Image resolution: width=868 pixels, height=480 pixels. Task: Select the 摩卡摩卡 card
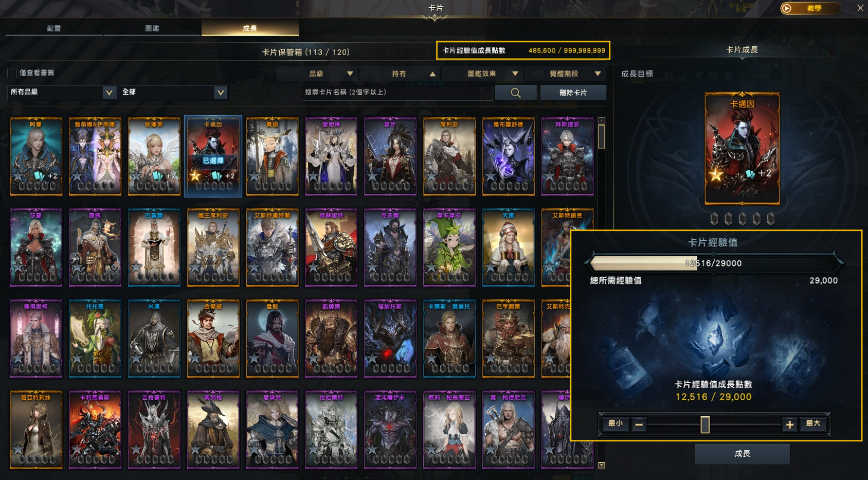pyautogui.click(x=449, y=247)
